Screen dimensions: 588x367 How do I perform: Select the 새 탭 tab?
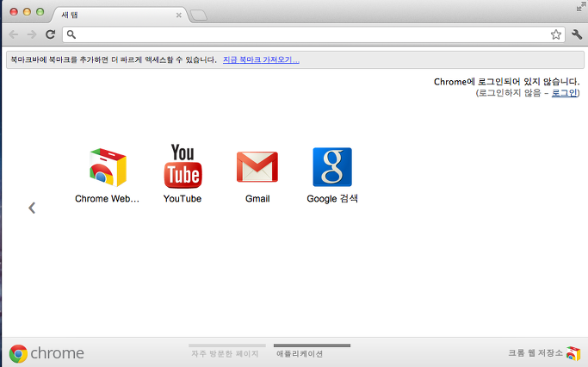point(120,15)
